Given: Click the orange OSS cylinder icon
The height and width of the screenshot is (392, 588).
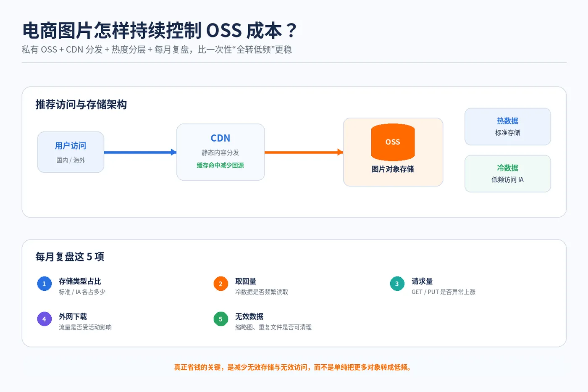Looking at the screenshot, I should pyautogui.click(x=393, y=142).
